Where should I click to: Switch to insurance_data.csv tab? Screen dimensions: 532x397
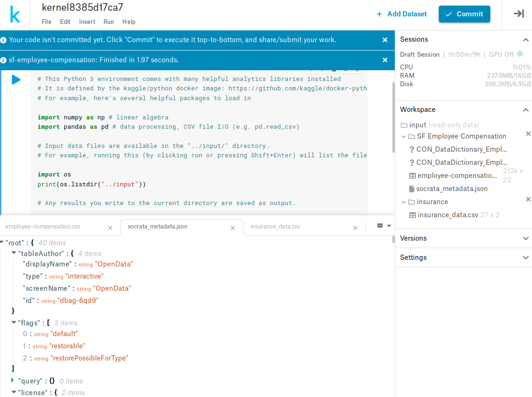(275, 227)
